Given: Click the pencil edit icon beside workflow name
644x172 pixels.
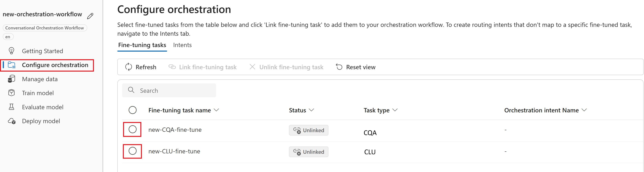Looking at the screenshot, I should 90,16.
